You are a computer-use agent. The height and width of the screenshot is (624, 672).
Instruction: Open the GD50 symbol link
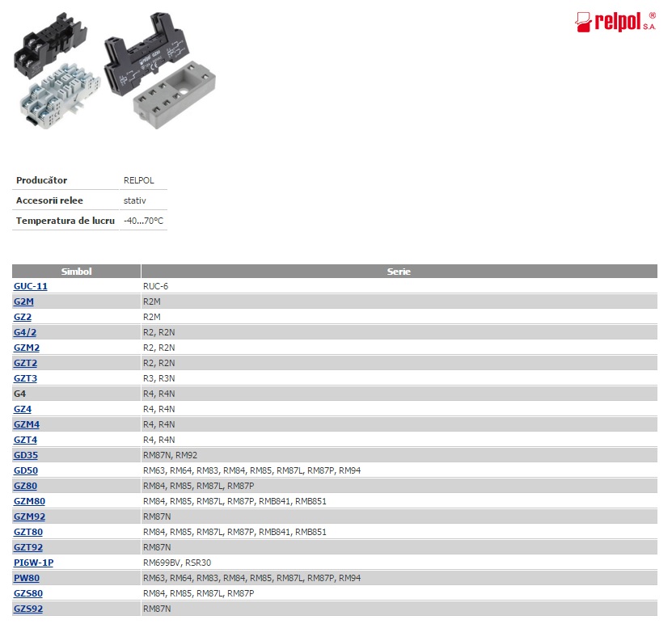pos(26,470)
